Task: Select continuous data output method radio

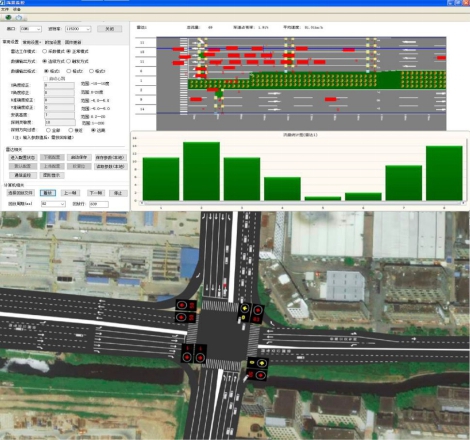Action: click(x=45, y=61)
